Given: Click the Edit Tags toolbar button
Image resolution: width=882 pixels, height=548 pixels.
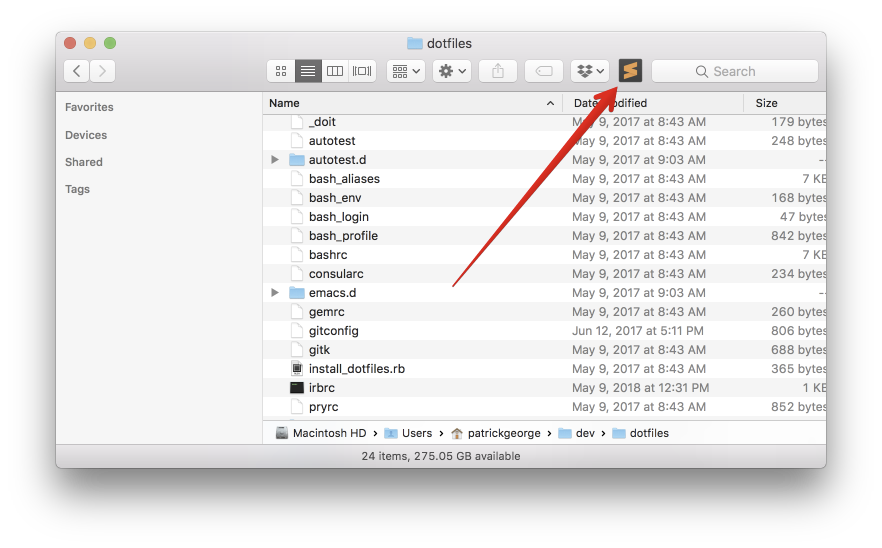Looking at the screenshot, I should (544, 71).
